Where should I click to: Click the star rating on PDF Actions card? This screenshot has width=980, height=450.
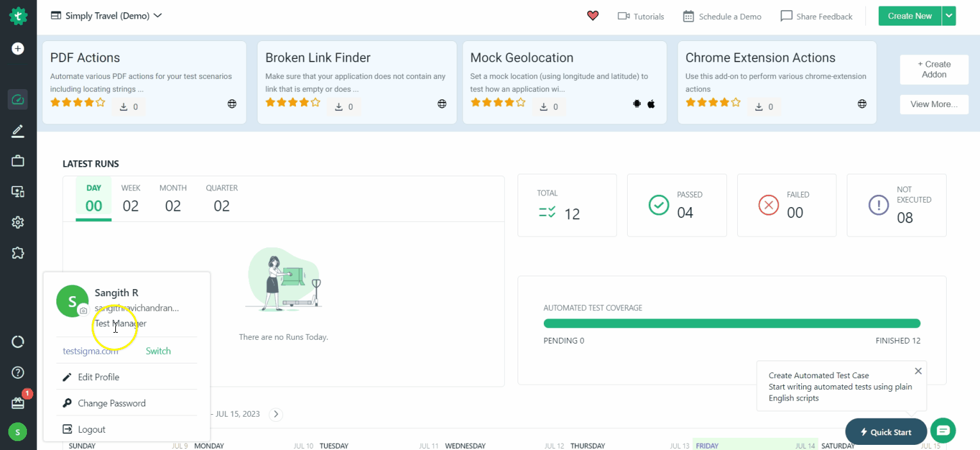78,102
